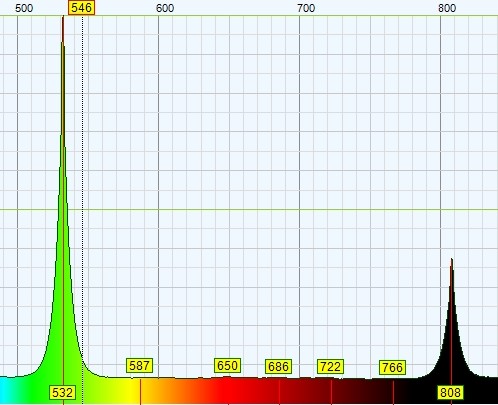This screenshot has height=405, width=498.
Task: Click the 722 peak label
Action: pyautogui.click(x=330, y=367)
